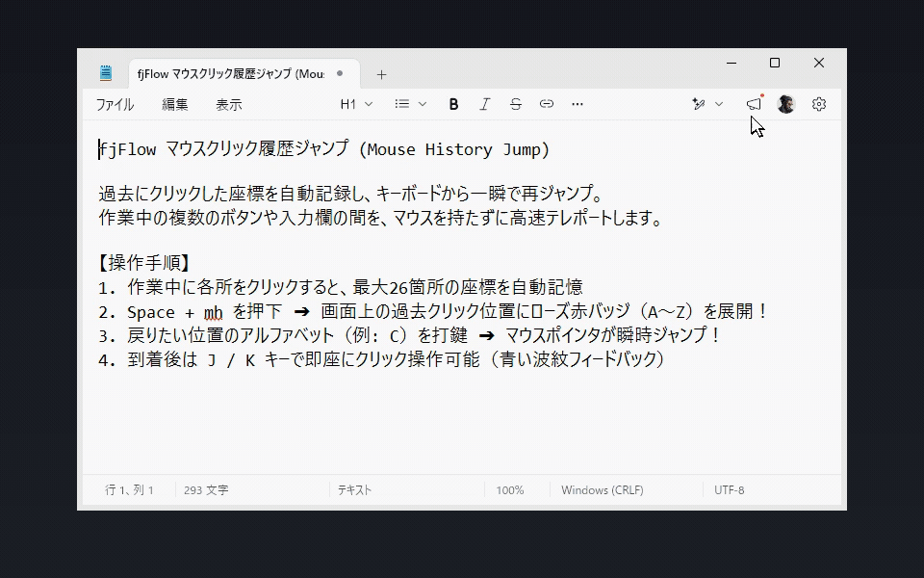Click step 4 line 到着後は J / K

pos(382,359)
